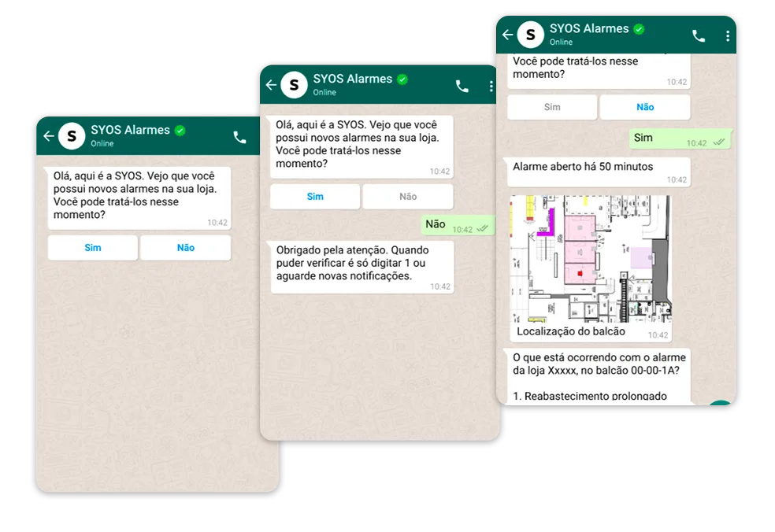Click verified badge in middle chat header
Screen dimensions: 775x532
point(402,79)
